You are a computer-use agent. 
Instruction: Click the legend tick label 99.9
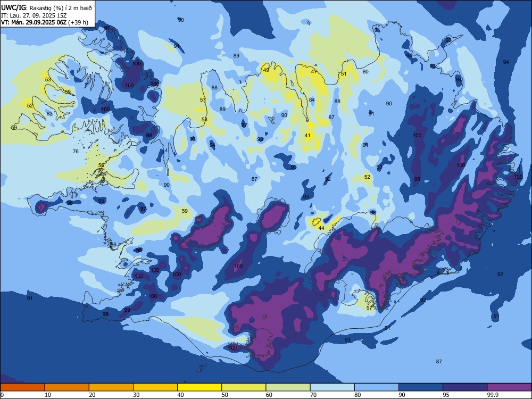[x=493, y=395]
